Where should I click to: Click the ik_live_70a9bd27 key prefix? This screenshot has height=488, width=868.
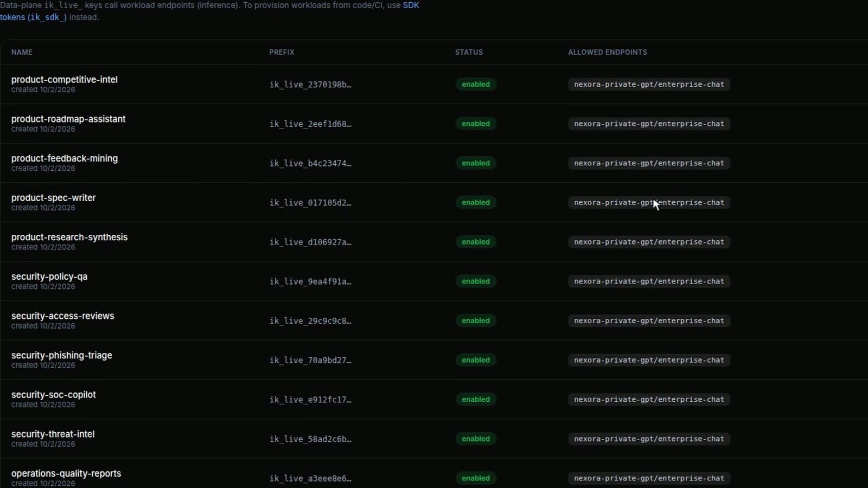pyautogui.click(x=310, y=361)
